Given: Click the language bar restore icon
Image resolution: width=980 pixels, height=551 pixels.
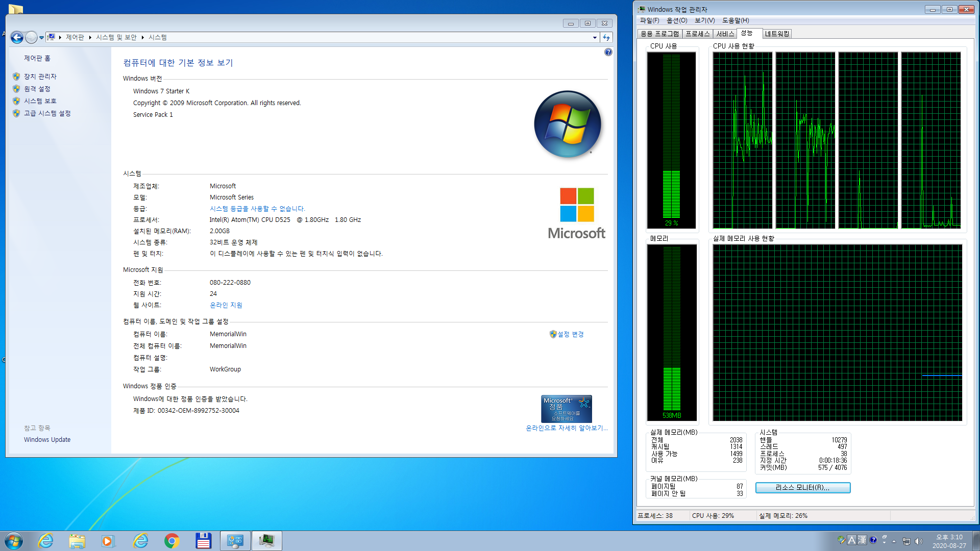Looking at the screenshot, I should (885, 537).
